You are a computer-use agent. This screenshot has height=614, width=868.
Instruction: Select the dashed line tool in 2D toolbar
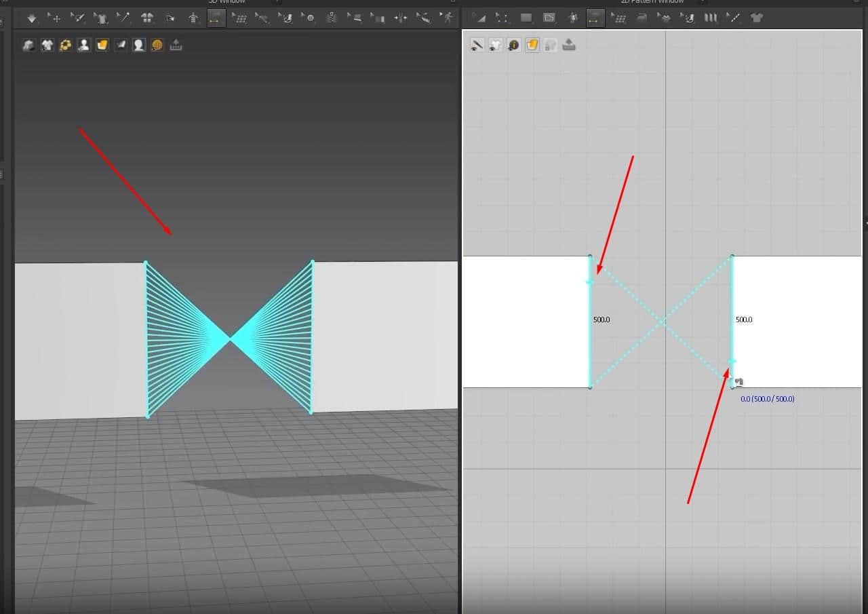click(x=734, y=18)
